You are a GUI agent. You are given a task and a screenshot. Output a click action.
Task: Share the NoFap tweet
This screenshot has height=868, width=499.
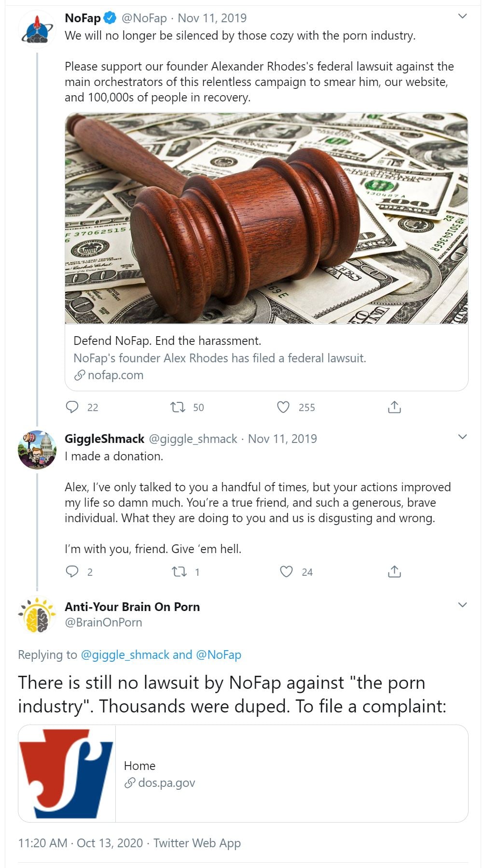394,407
